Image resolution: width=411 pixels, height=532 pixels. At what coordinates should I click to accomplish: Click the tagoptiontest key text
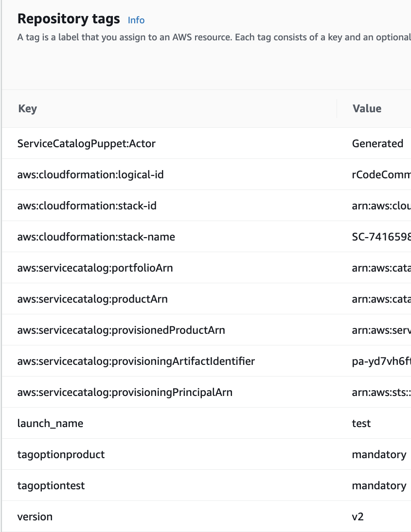click(52, 485)
